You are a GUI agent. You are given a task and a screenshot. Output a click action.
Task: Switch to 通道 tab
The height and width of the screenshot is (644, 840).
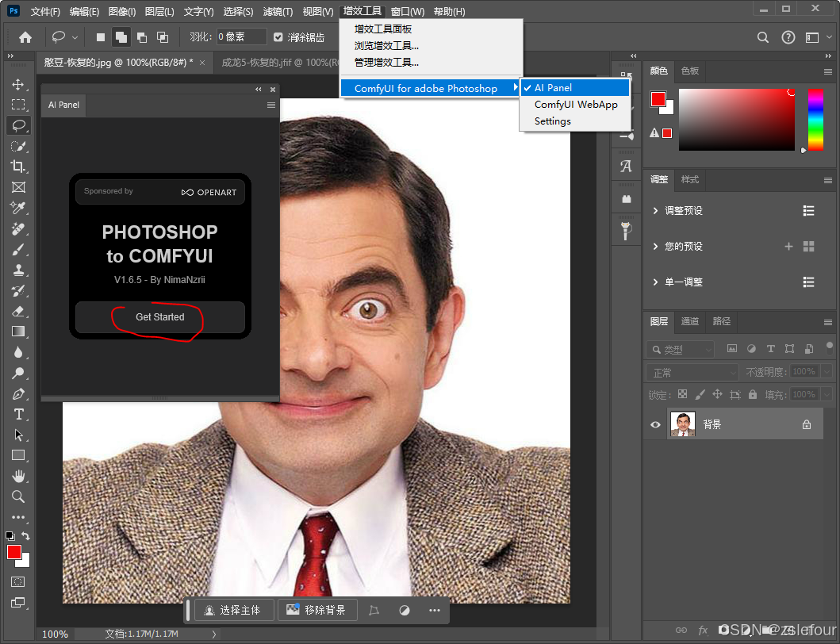689,321
